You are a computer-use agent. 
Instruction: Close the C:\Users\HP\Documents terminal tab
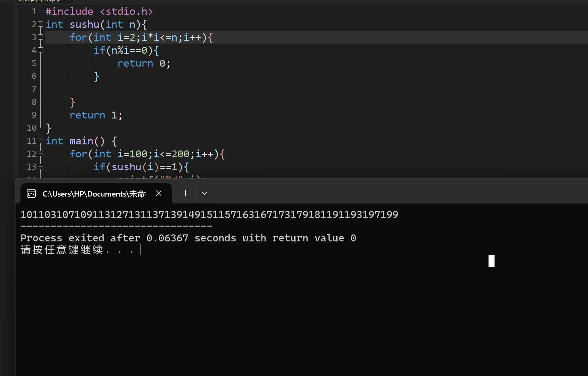[159, 193]
